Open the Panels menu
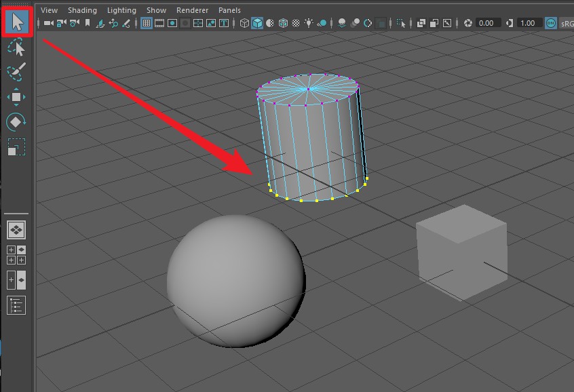 point(229,10)
